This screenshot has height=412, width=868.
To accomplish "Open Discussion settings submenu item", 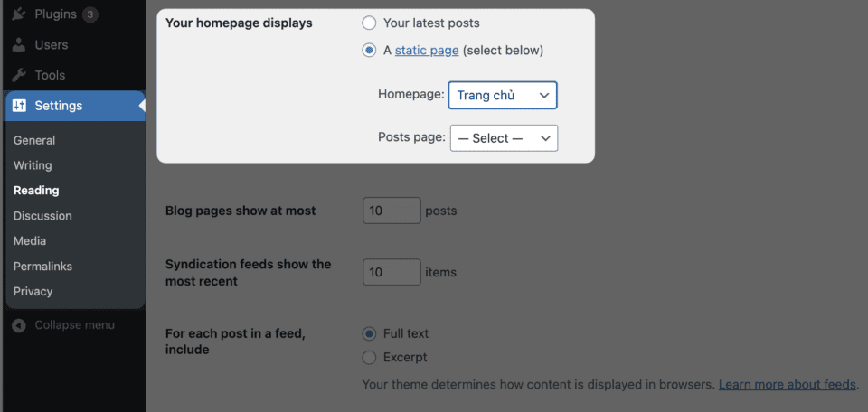I will tap(42, 216).
